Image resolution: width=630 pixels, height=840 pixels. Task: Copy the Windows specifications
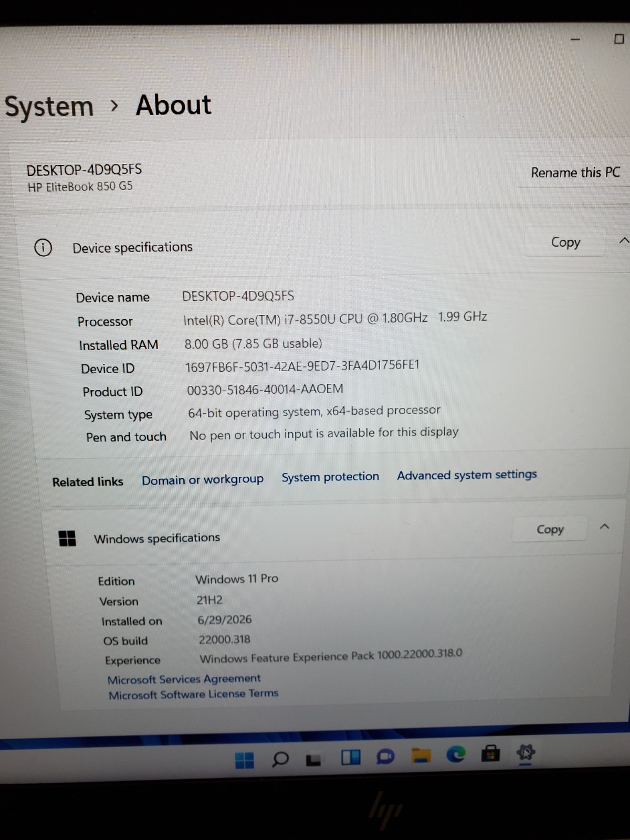(550, 529)
